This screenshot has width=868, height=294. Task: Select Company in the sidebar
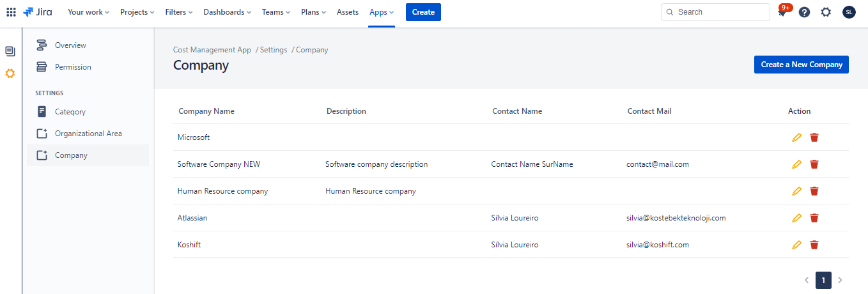88,155
